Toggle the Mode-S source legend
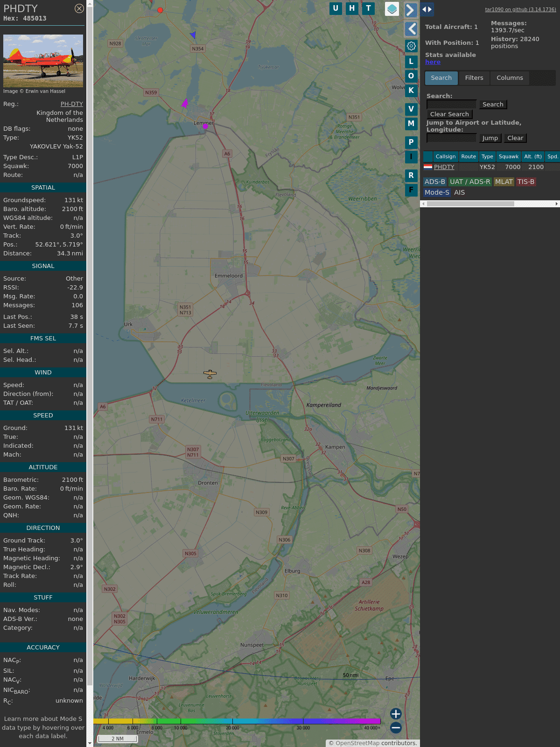Screen dimensions: 560x747 437,193
